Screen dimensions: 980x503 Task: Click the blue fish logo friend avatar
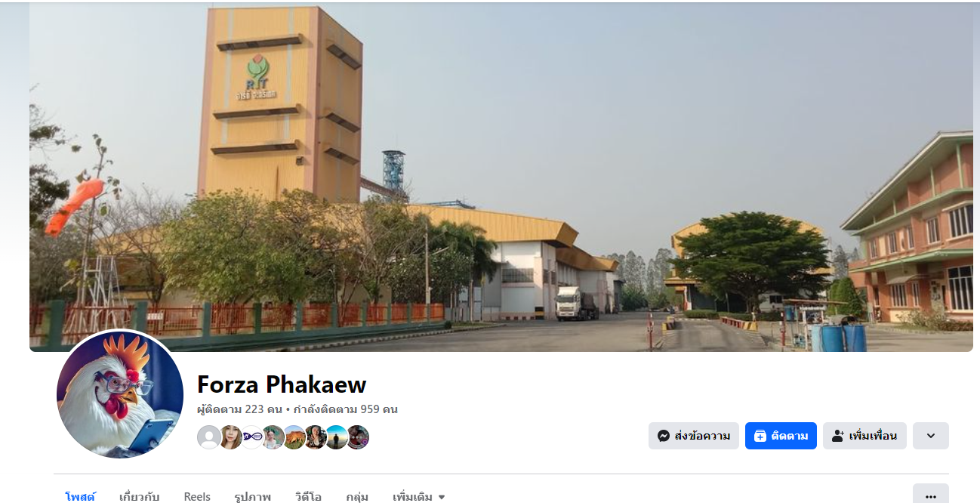point(252,437)
